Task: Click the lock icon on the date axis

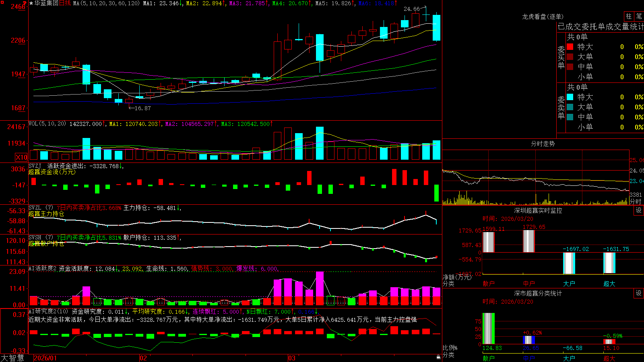Action: click(439, 357)
